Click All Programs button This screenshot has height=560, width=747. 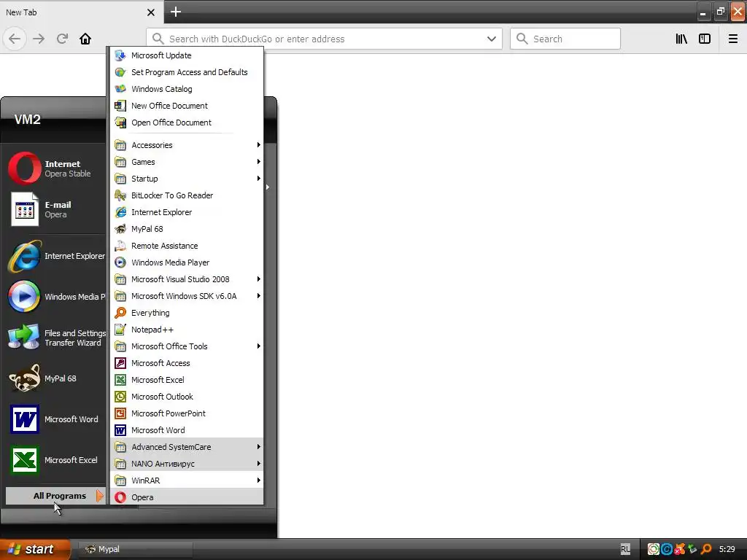tap(55, 496)
